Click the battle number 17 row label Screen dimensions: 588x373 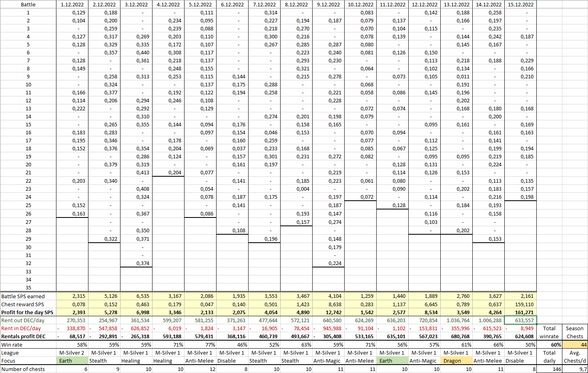28,140
